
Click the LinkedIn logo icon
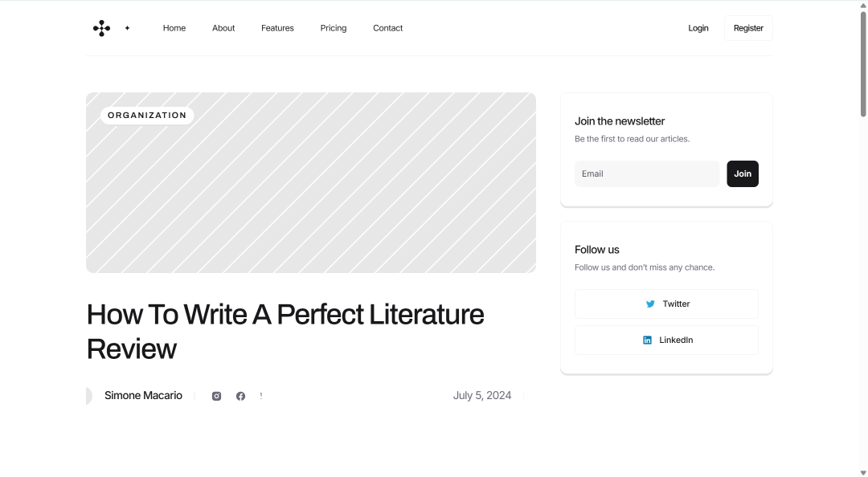647,340
